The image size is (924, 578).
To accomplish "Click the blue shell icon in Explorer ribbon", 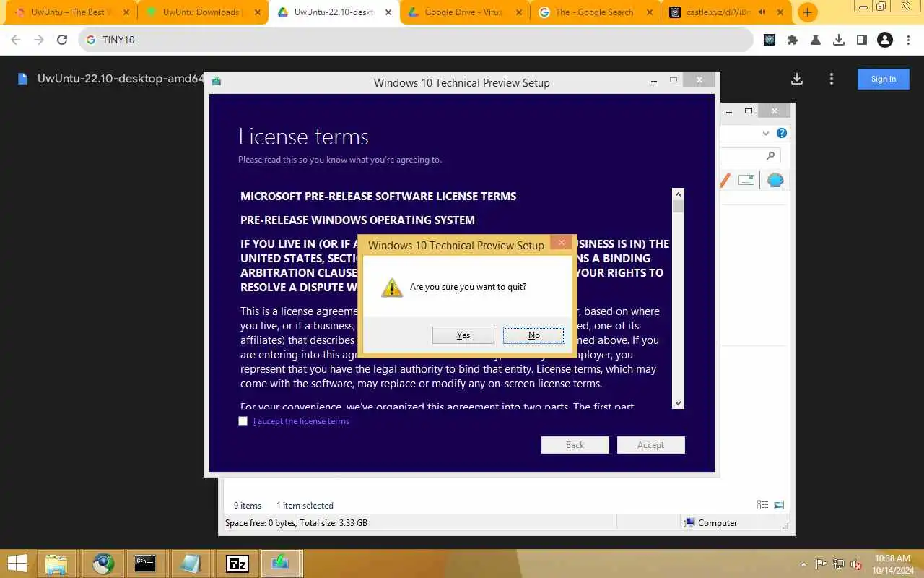I will pyautogui.click(x=775, y=180).
